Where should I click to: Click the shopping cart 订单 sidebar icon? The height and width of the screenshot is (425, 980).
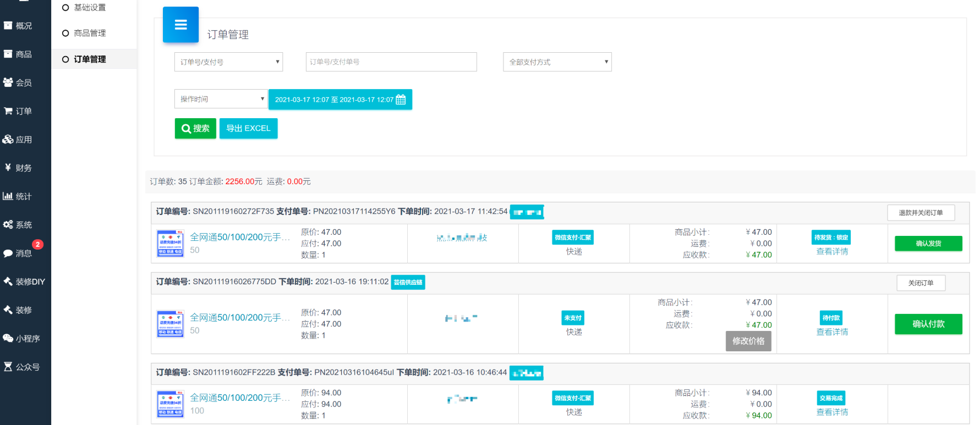coord(8,111)
